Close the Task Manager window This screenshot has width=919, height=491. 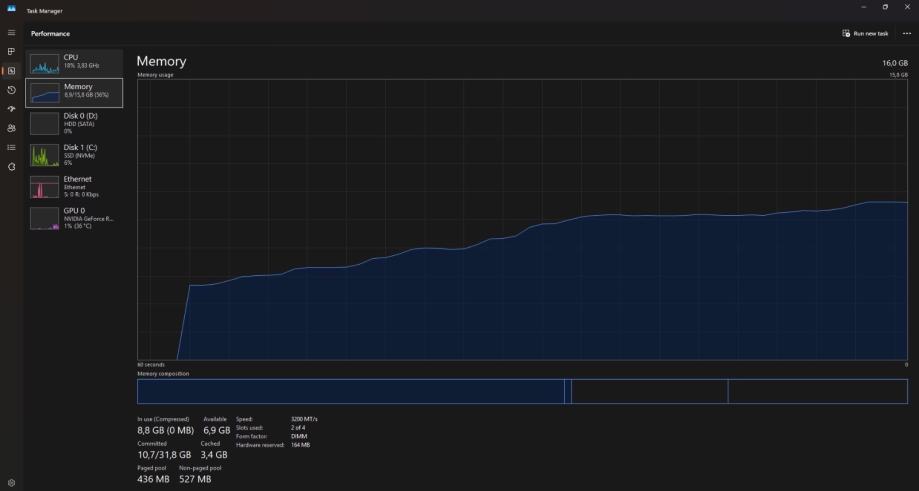[907, 7]
